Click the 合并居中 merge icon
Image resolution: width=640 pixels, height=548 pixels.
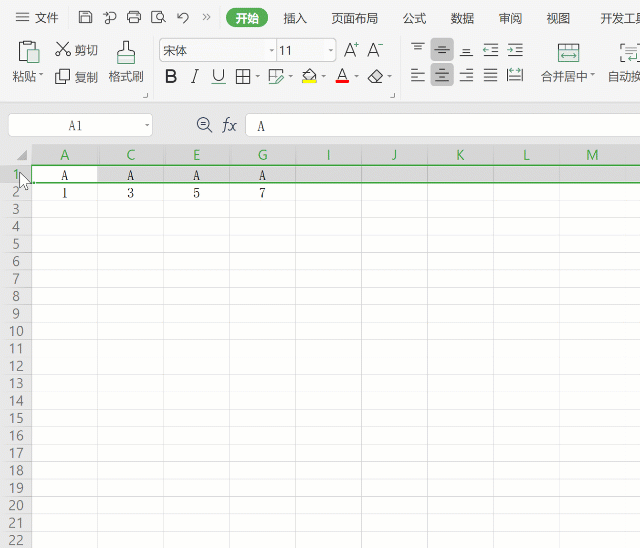tap(568, 52)
